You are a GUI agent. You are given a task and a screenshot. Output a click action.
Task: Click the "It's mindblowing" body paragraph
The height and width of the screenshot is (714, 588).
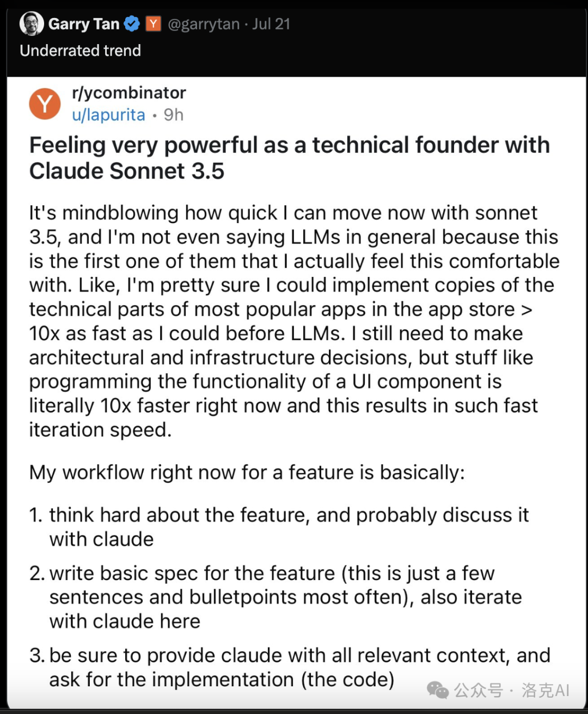pyautogui.click(x=294, y=321)
